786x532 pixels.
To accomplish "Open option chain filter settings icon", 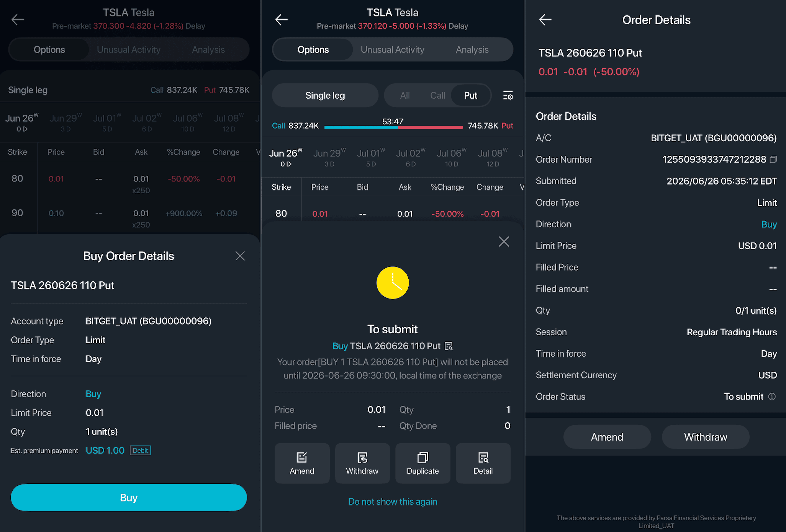I will click(x=508, y=95).
